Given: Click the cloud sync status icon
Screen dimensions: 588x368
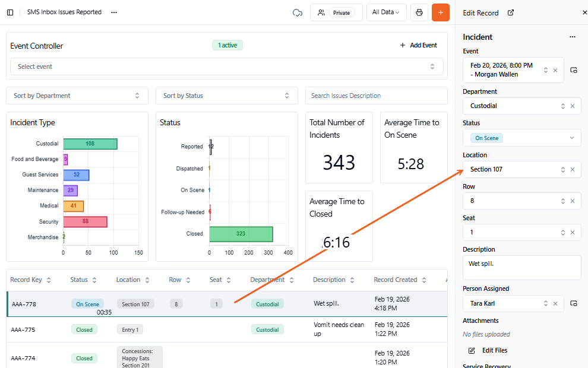Looking at the screenshot, I should tap(298, 12).
